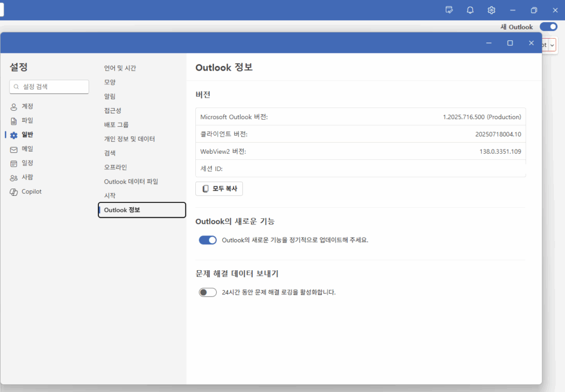Select the 파일 (Files) icon in sidebar

coord(14,121)
